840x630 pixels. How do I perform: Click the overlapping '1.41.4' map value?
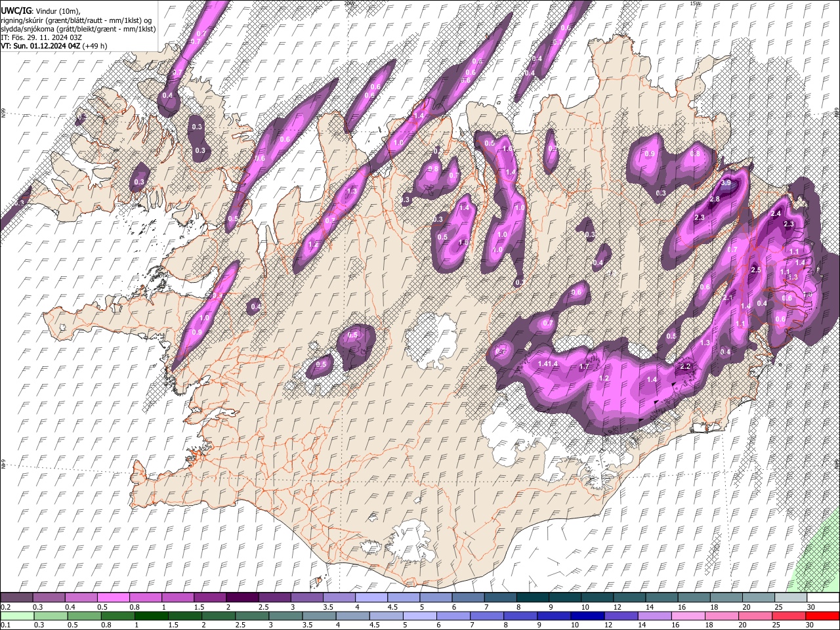[547, 364]
